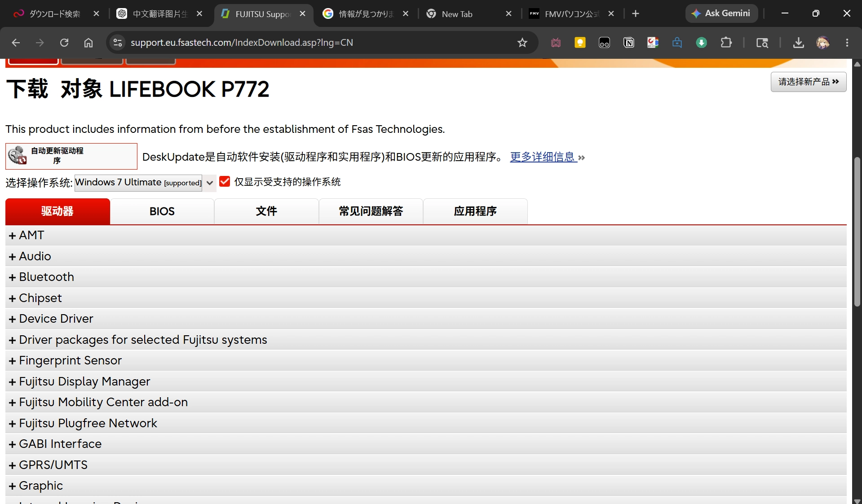View site information icon in address bar
Image resolution: width=862 pixels, height=504 pixels.
118,43
